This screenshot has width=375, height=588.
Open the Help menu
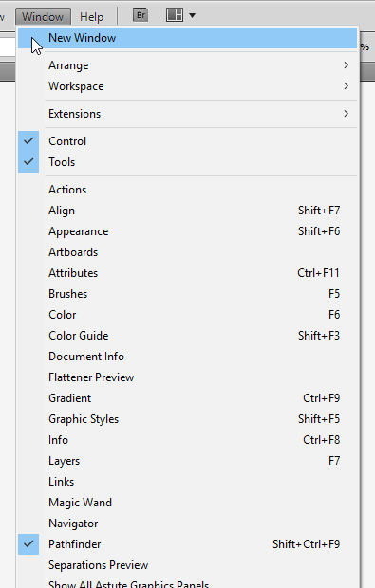pos(91,17)
